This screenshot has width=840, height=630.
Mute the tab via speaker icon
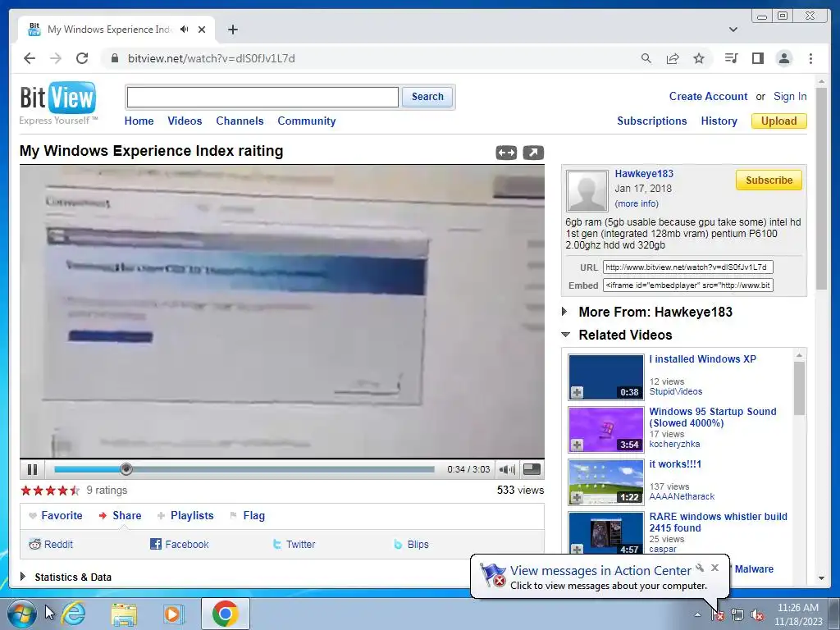[x=185, y=30]
